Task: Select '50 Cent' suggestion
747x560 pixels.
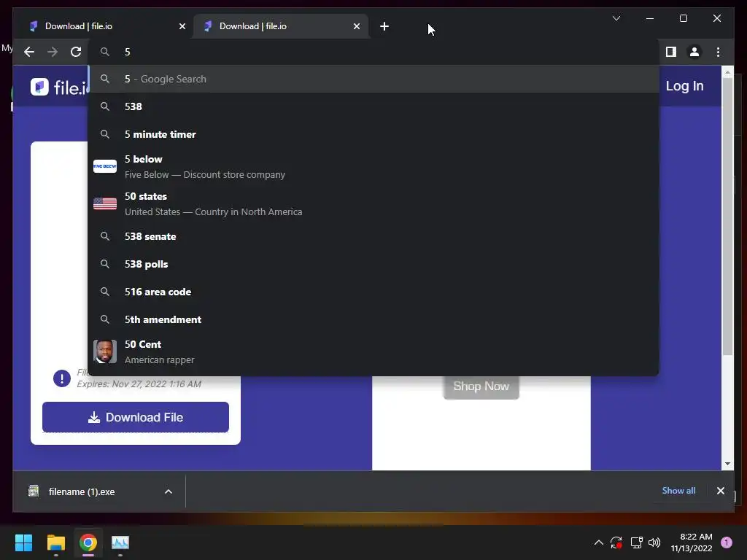Action: tap(373, 352)
